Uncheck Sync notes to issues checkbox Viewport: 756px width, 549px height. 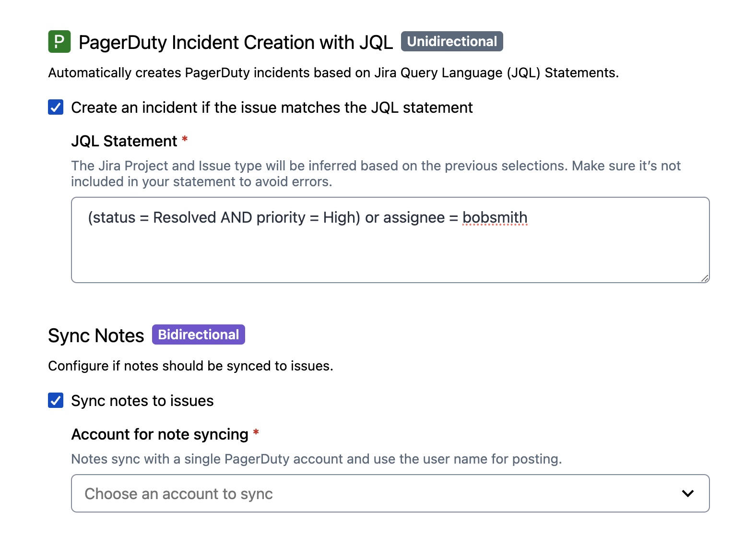56,400
